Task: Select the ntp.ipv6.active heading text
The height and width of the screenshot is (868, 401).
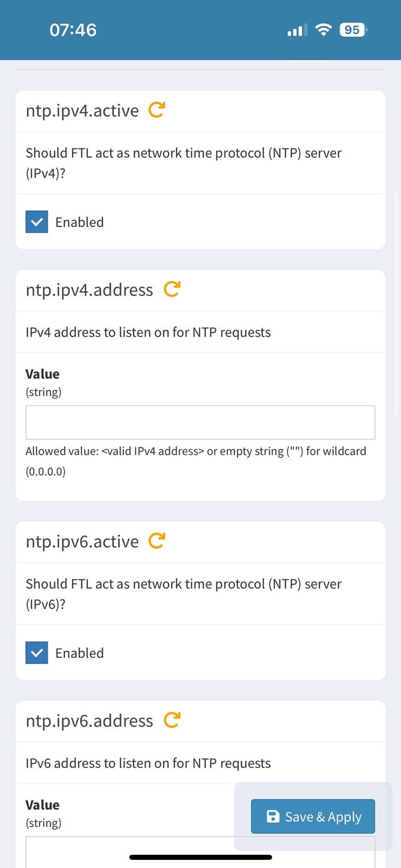Action: pyautogui.click(x=82, y=541)
